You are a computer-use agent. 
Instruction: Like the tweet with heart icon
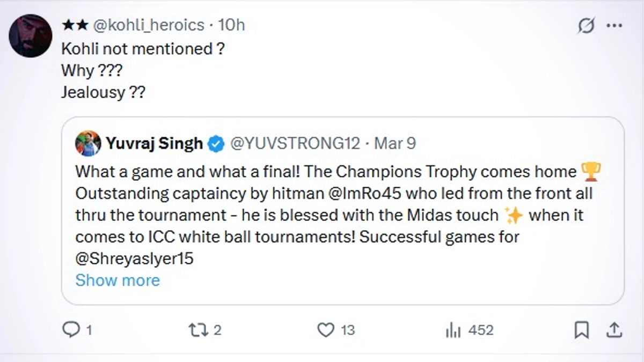point(326,330)
